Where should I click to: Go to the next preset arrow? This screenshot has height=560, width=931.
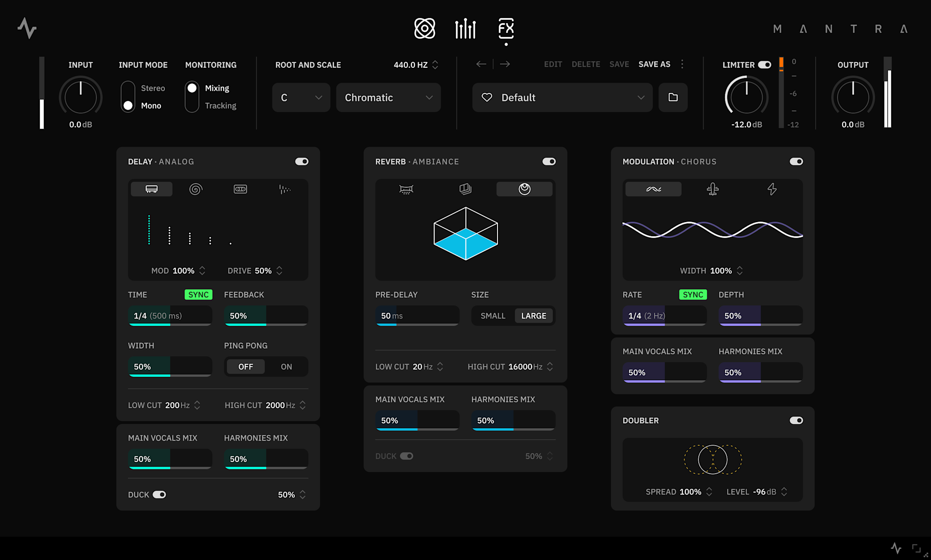pos(505,64)
